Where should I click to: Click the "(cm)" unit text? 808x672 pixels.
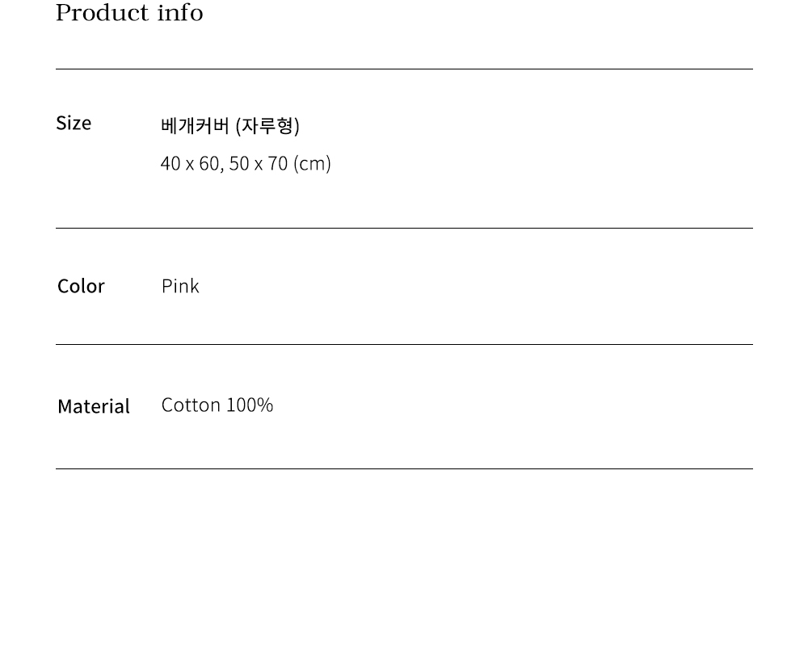(312, 164)
